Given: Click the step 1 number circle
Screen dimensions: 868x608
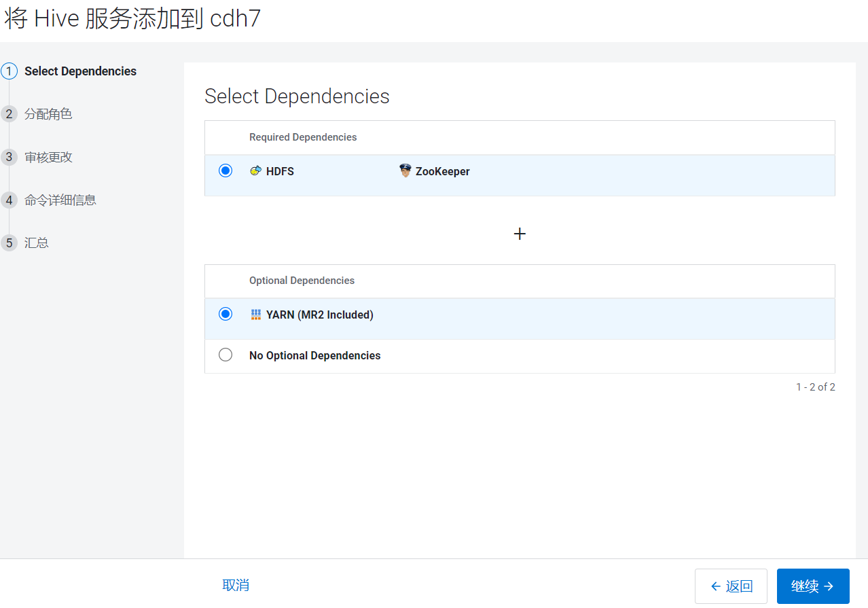Looking at the screenshot, I should [x=9, y=71].
